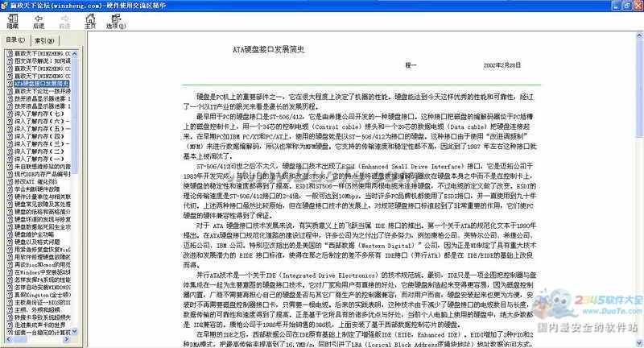Open topic 图文详尽解说：30例
Viewport: 644px width, 348px height.
point(43,60)
